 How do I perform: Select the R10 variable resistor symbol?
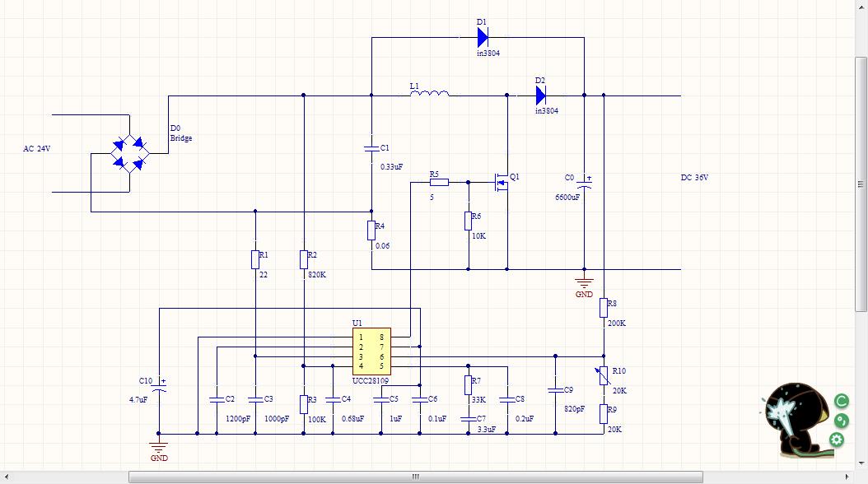(x=604, y=375)
